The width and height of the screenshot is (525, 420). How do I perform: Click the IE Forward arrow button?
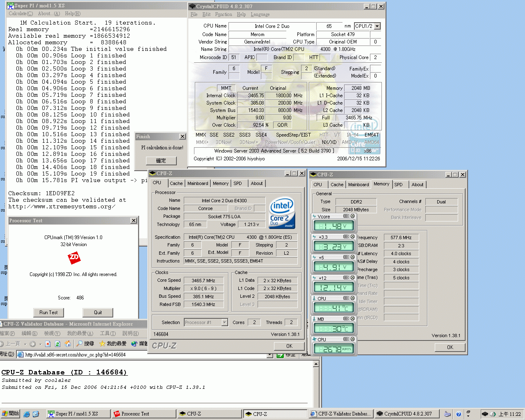click(32, 344)
